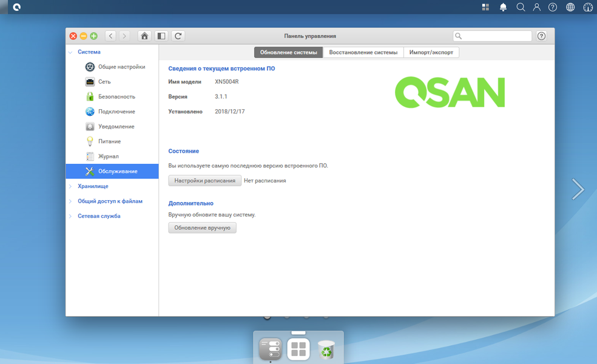The width and height of the screenshot is (597, 364).
Task: Collapse the Система category
Action: [70, 52]
